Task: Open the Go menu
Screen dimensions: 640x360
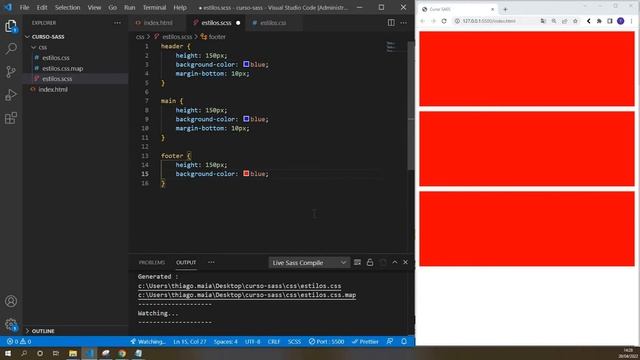Action: [113, 7]
